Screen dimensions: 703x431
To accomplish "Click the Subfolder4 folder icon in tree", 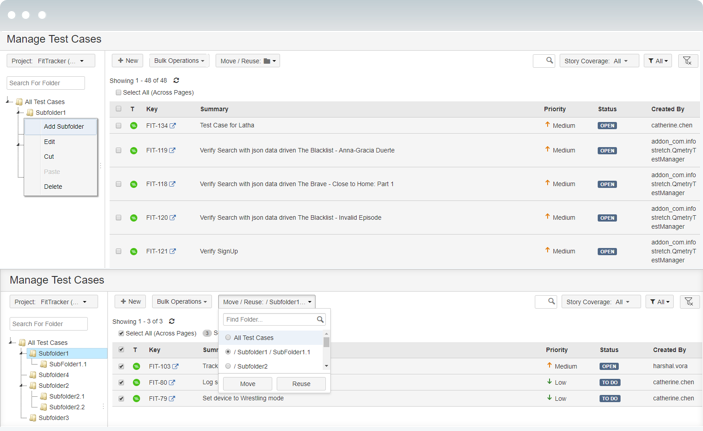I will 33,375.
